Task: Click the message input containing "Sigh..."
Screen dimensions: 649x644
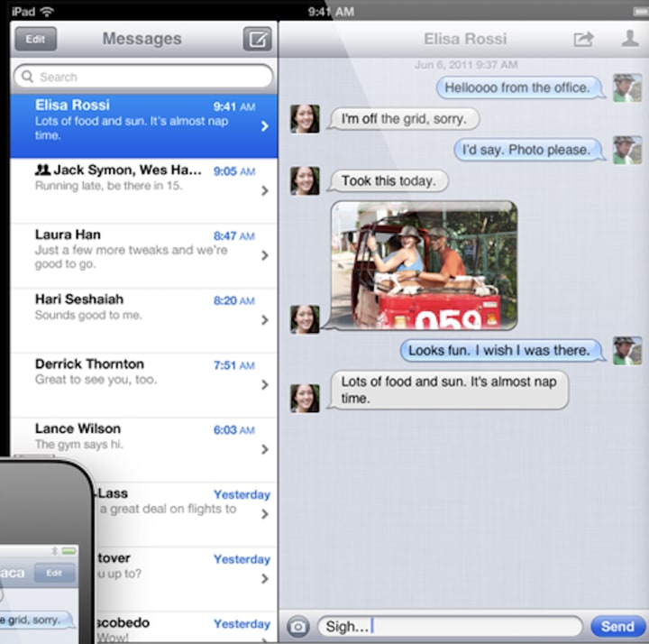Action: (450, 626)
